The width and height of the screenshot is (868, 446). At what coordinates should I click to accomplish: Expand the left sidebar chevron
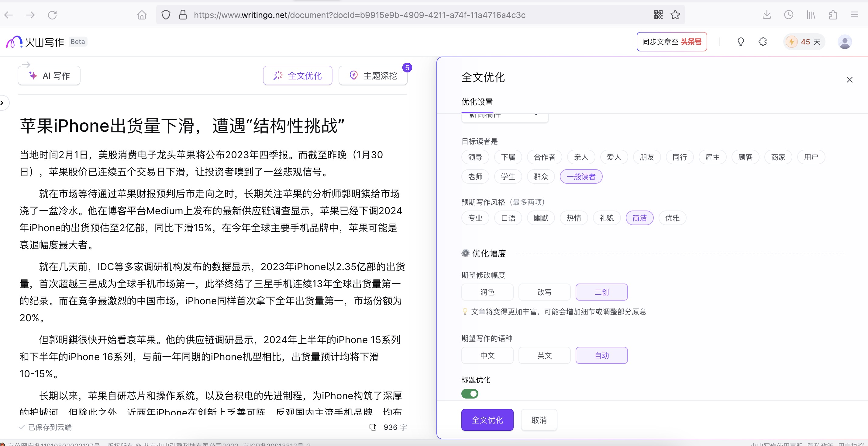pyautogui.click(x=2, y=103)
